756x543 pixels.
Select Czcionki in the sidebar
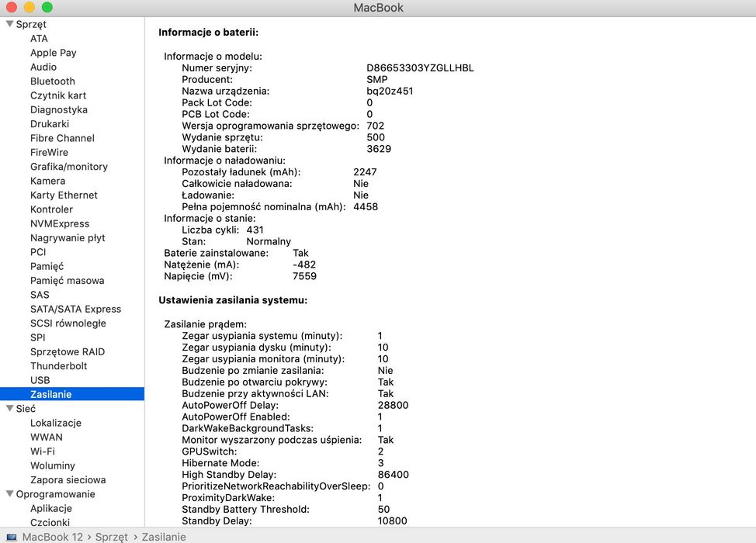(x=50, y=522)
